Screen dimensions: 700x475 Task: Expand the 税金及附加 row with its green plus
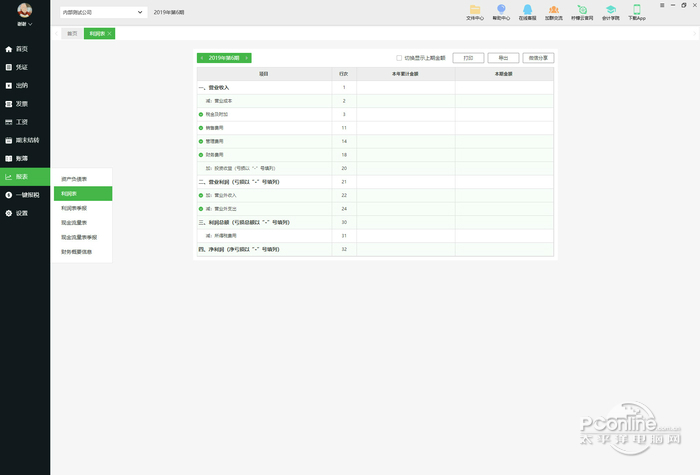(201, 115)
